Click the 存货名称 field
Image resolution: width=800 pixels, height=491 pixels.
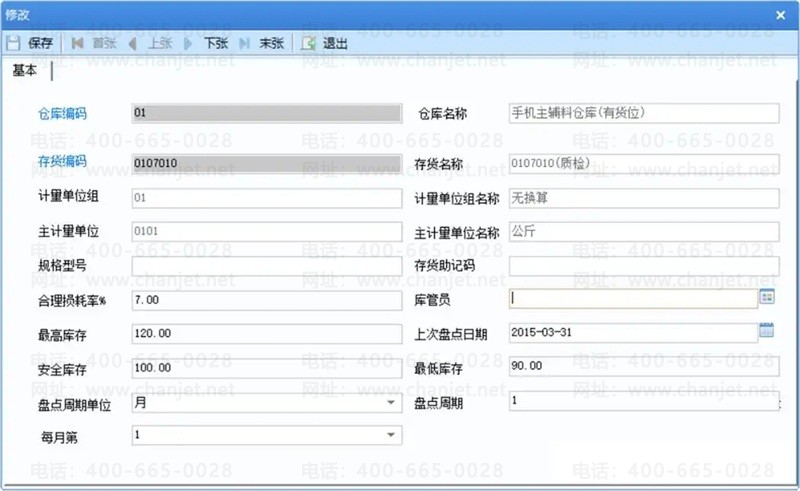[644, 163]
